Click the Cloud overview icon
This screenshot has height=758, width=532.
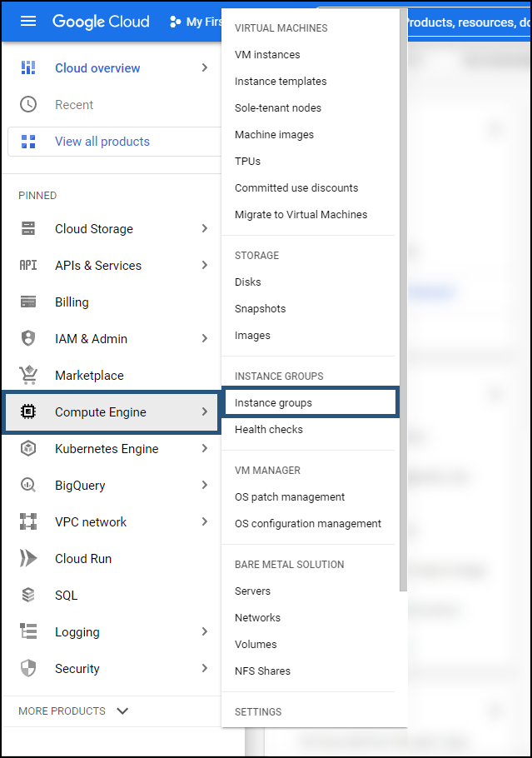pos(28,67)
